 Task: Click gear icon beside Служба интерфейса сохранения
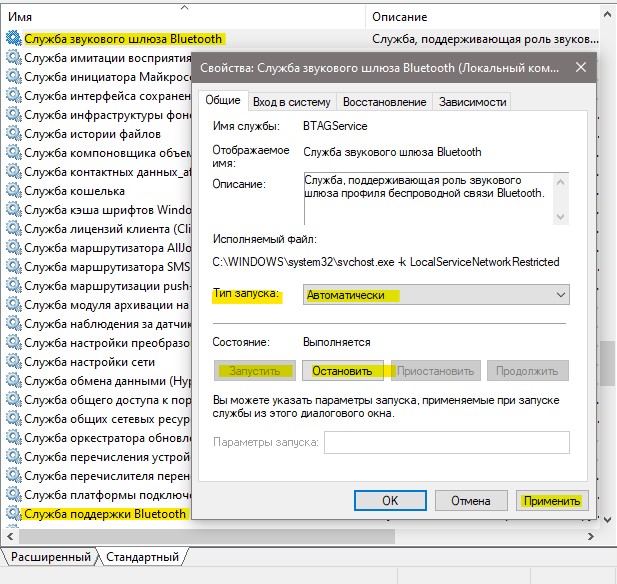14,95
